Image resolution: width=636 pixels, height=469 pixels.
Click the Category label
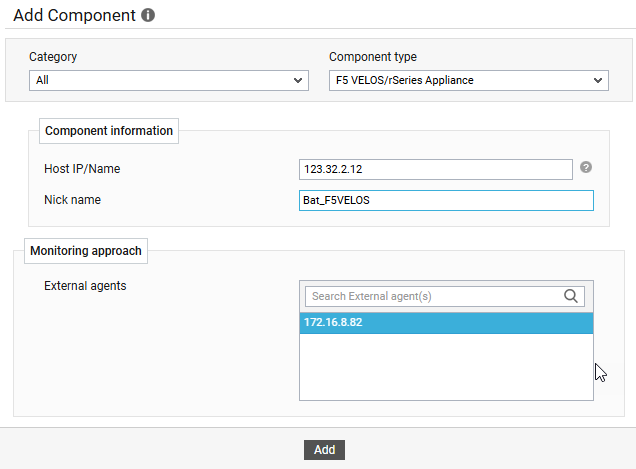(53, 57)
